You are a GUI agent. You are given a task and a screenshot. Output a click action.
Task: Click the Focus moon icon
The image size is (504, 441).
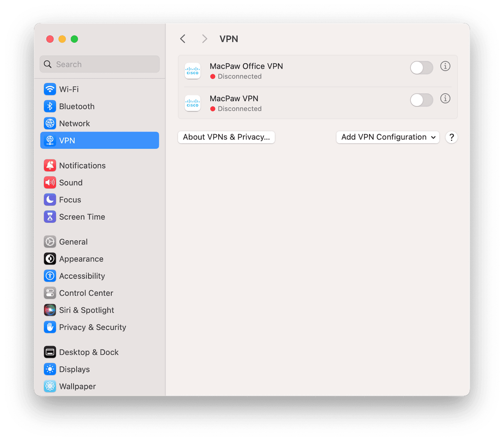click(50, 200)
